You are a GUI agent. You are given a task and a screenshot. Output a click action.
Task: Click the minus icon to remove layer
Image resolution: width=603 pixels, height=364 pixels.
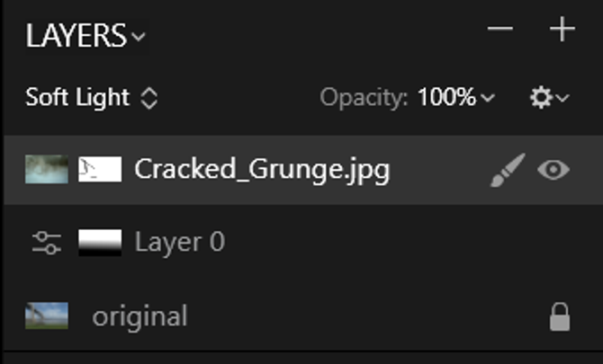tap(499, 29)
